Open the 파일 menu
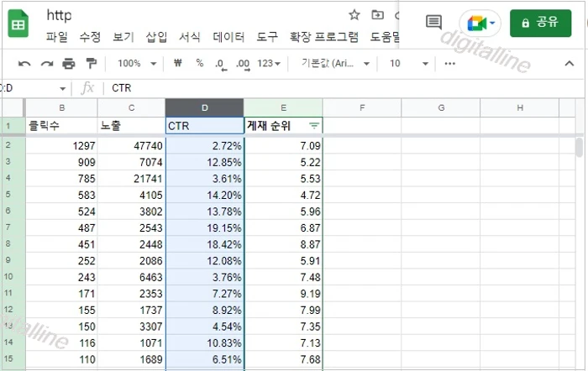The width and height of the screenshot is (588, 371). click(56, 37)
